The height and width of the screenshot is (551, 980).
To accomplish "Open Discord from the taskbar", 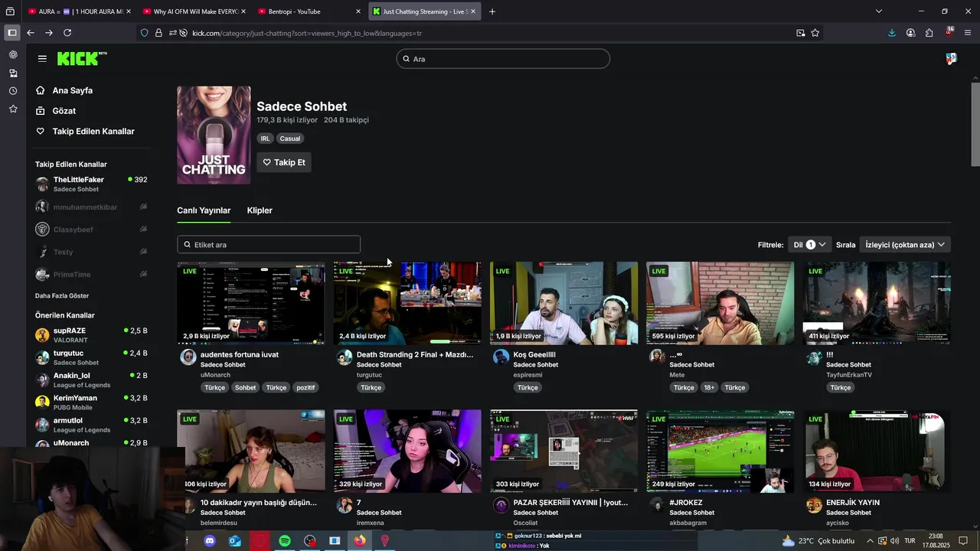I will click(x=210, y=541).
